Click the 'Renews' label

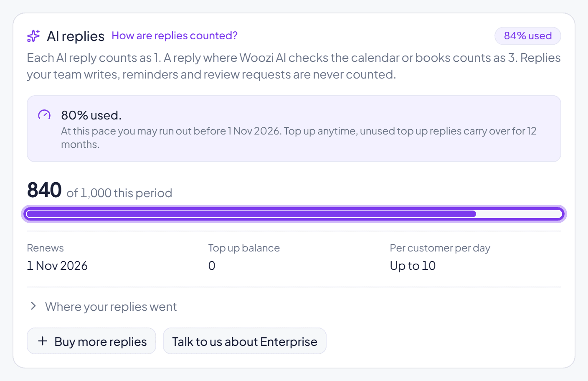pos(46,248)
